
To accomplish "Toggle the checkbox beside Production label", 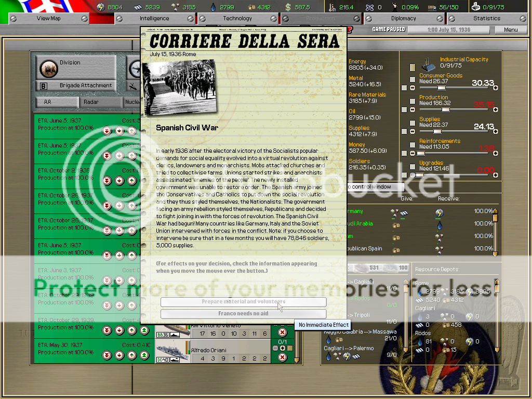I will [413, 101].
